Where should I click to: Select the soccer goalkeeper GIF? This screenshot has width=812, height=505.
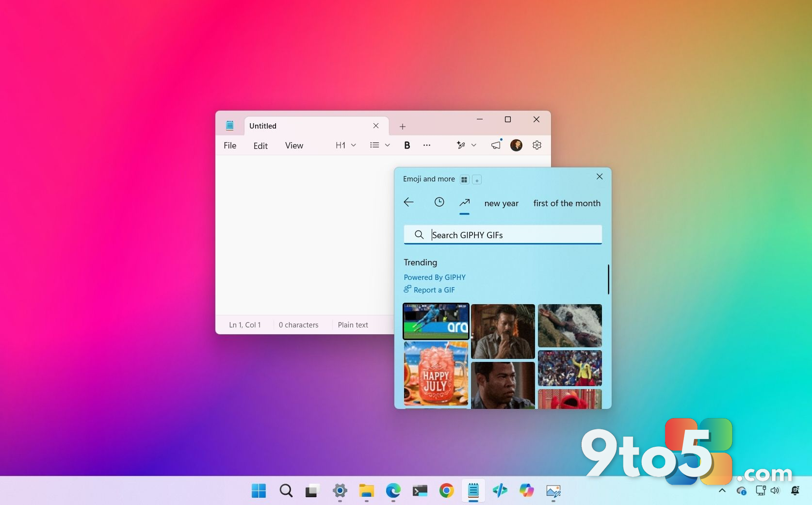tap(436, 321)
